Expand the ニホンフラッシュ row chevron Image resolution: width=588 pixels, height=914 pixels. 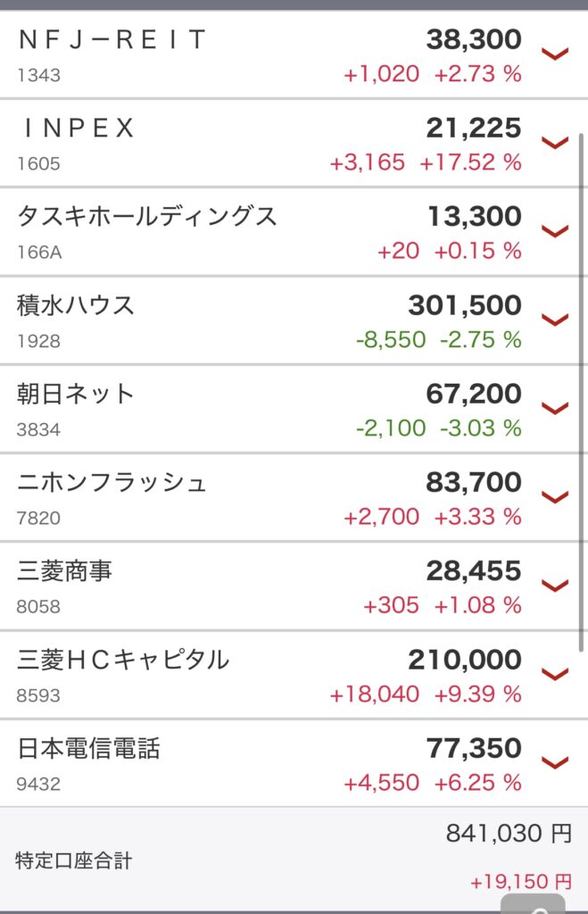(x=555, y=497)
